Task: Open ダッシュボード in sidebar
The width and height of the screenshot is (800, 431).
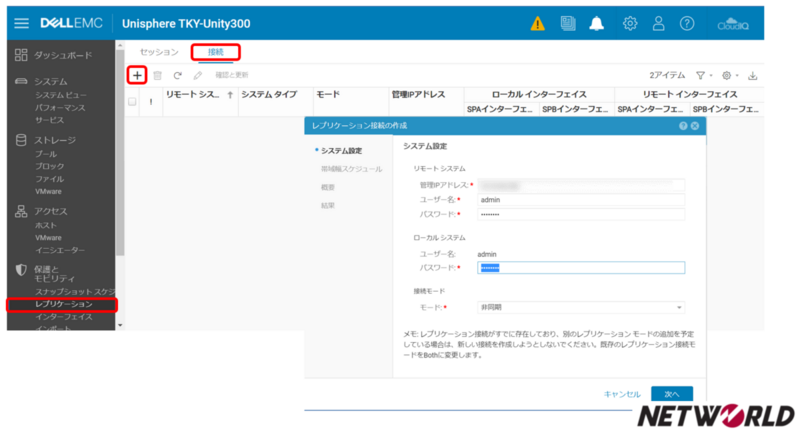Action: coord(63,55)
